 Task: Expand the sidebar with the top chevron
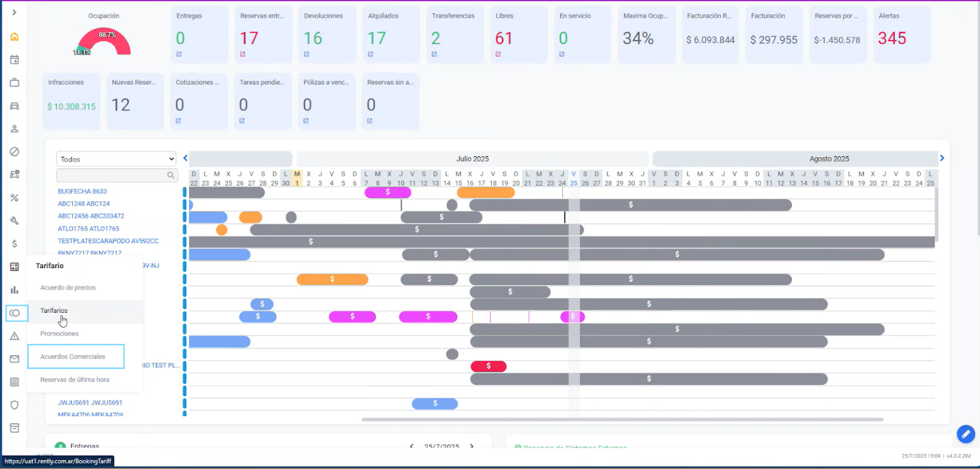click(15, 12)
